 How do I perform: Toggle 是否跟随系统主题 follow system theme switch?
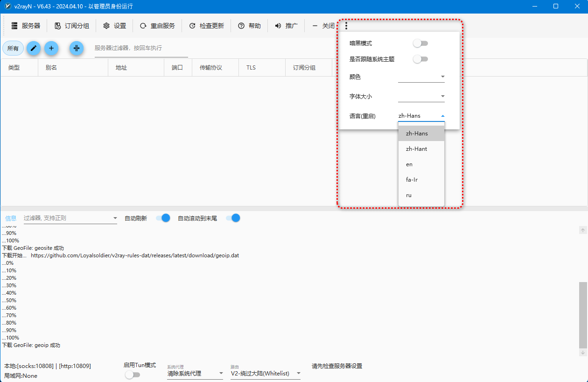pos(420,59)
